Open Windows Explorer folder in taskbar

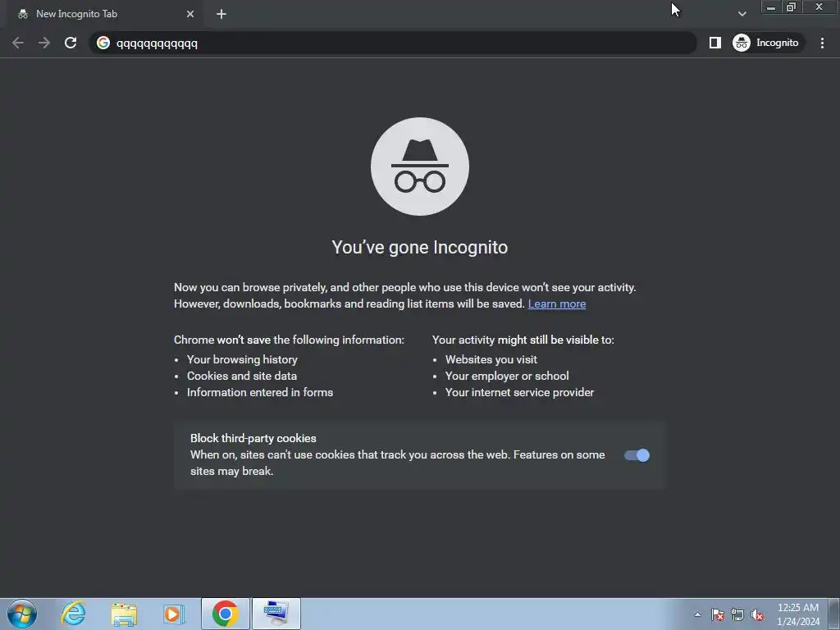coord(124,614)
